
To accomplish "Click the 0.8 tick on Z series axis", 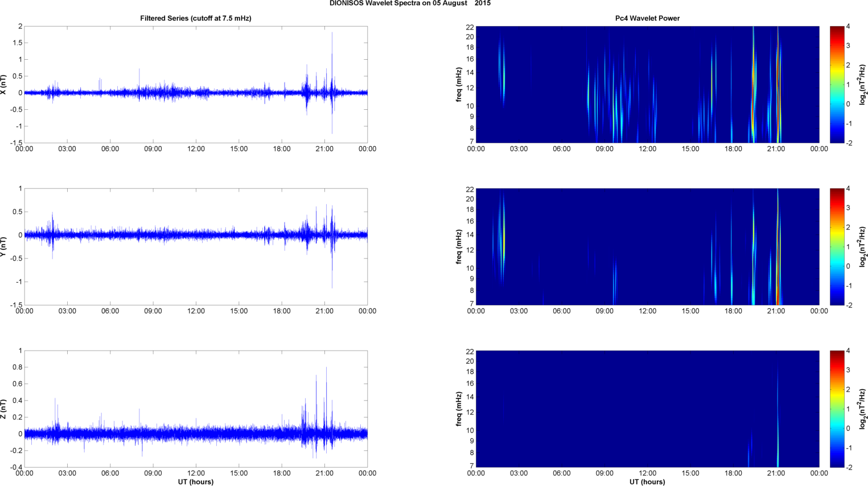I will coord(17,368).
